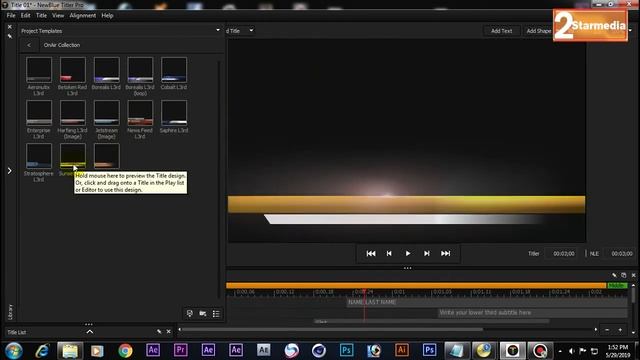This screenshot has width=640, height=360.
Task: Click the timeline vertical scrollbar
Action: (633, 295)
